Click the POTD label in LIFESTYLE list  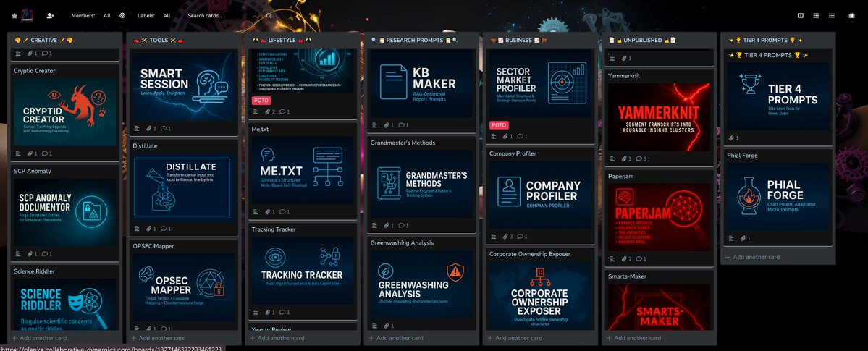[x=261, y=100]
